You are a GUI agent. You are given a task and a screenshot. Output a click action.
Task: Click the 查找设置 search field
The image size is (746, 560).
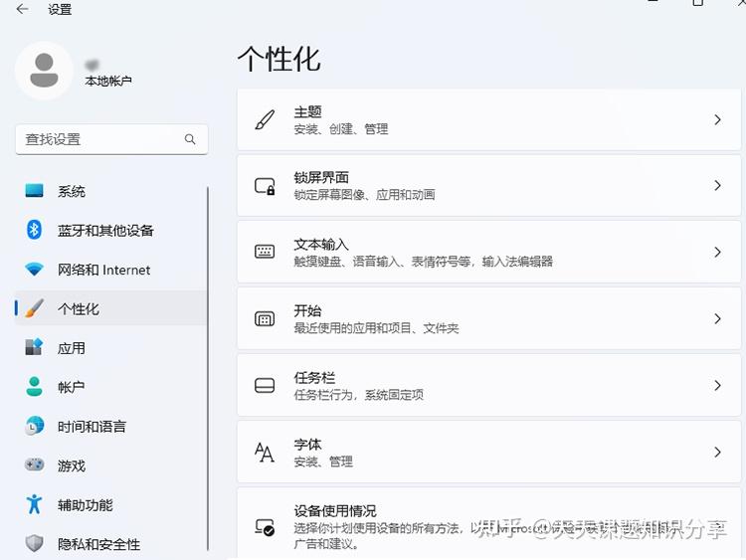coord(111,139)
